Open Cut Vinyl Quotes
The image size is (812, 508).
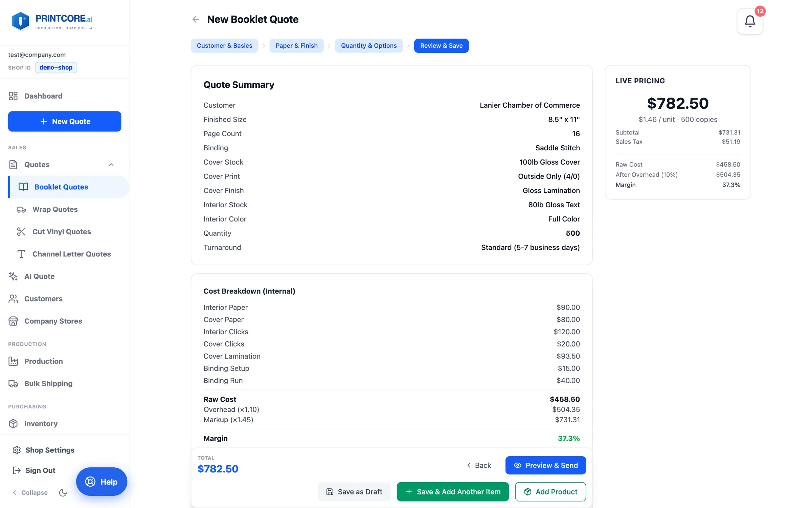(62, 232)
